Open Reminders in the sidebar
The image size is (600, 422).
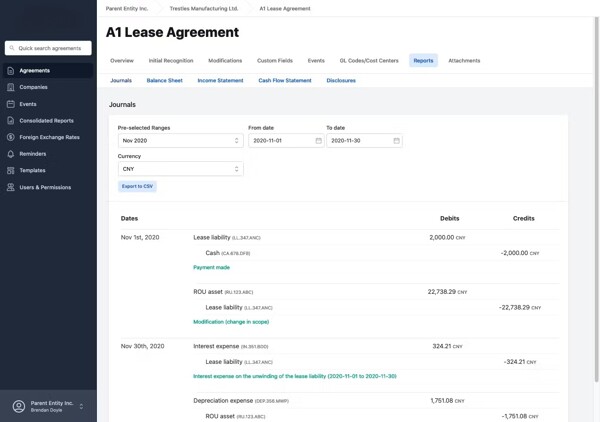pyautogui.click(x=48, y=154)
